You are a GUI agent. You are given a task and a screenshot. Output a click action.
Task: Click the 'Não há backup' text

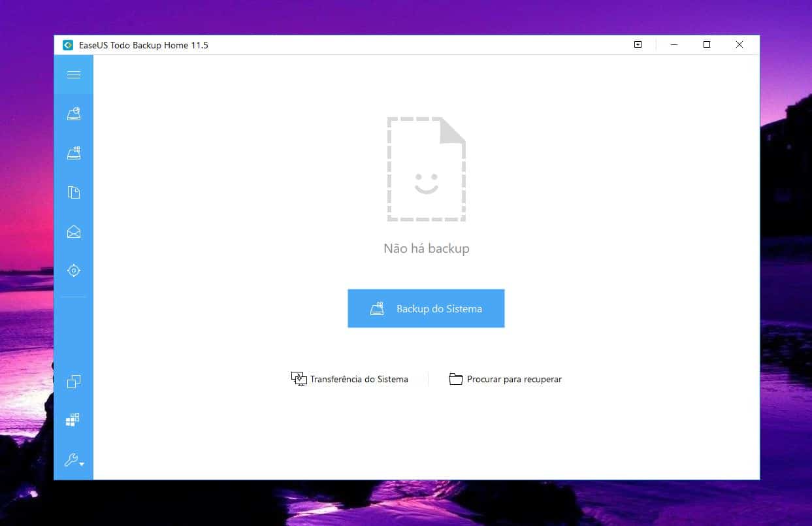point(427,248)
